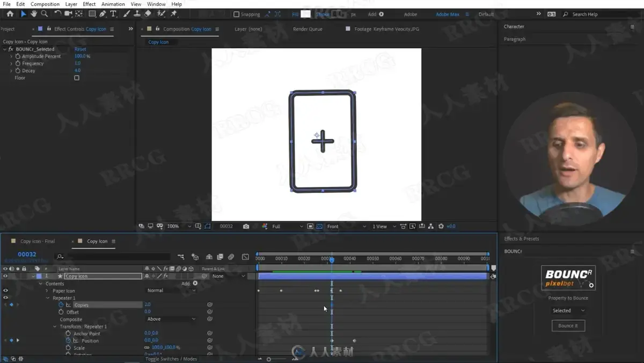This screenshot has width=644, height=363.
Task: Select the Brush tool
Action: point(127,14)
